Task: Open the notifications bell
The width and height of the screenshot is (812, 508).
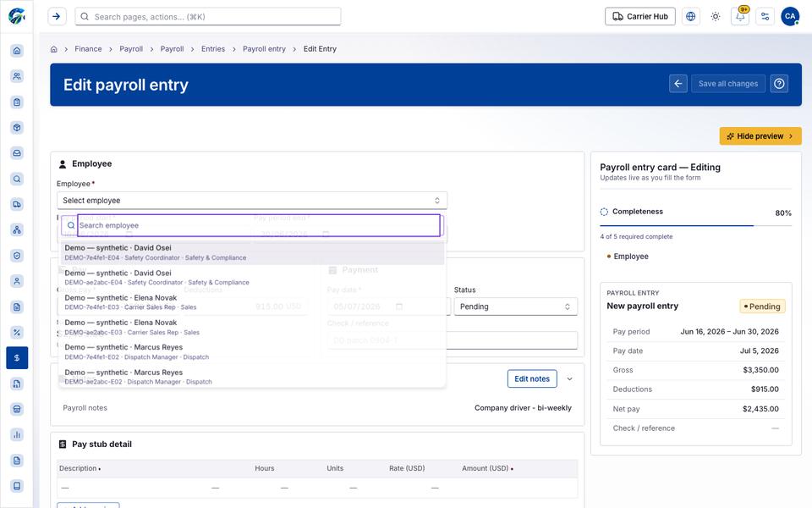Action: 740,17
